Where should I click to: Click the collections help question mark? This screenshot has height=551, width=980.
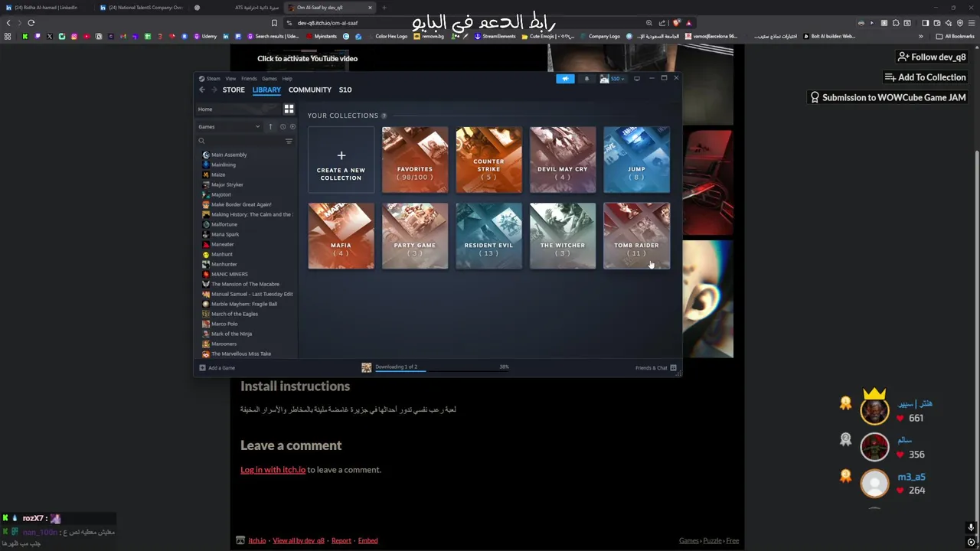point(384,116)
